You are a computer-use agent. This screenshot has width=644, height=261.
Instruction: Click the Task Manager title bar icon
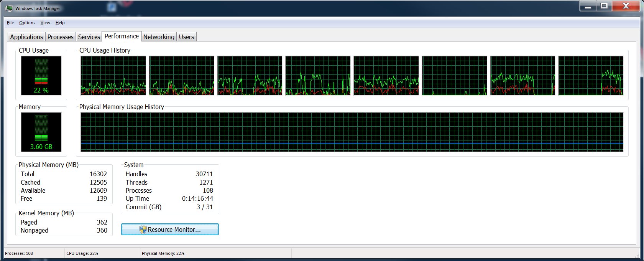point(9,8)
